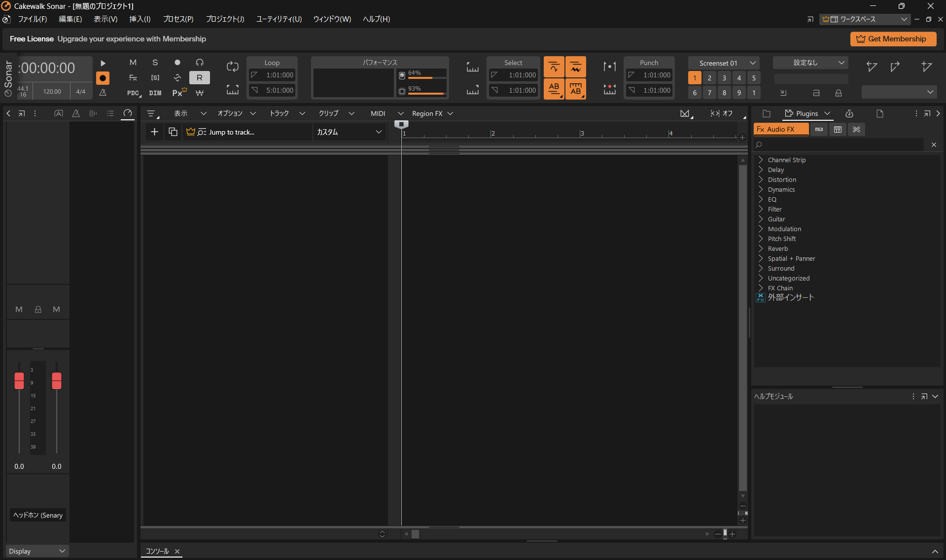This screenshot has width=946, height=560.
Task: Open the PDC override icon
Action: pyautogui.click(x=133, y=92)
